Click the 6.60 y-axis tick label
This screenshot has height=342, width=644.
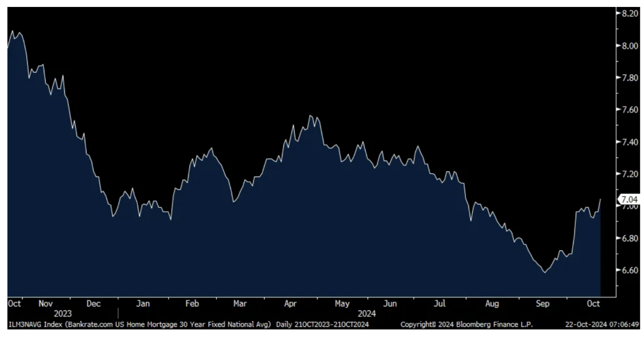coord(629,270)
